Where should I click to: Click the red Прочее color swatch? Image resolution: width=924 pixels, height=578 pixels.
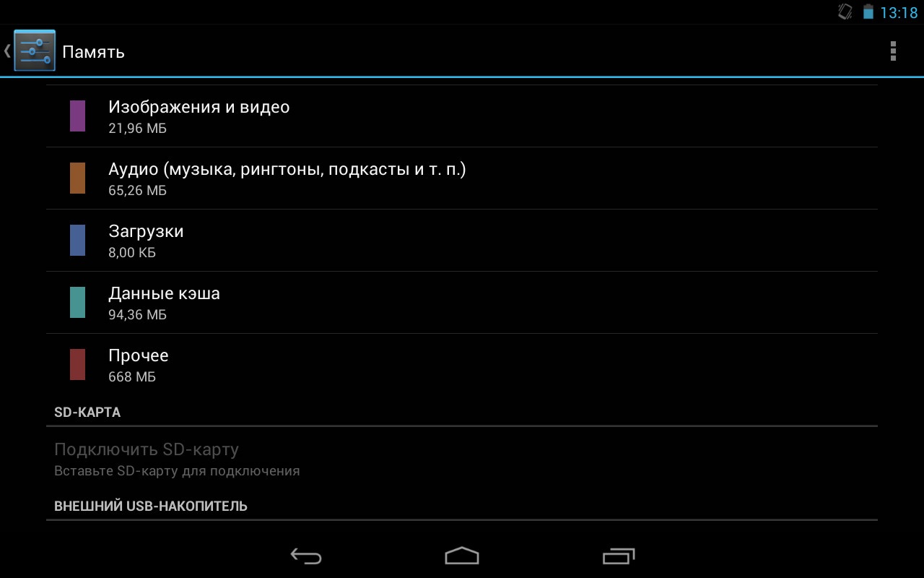point(77,365)
